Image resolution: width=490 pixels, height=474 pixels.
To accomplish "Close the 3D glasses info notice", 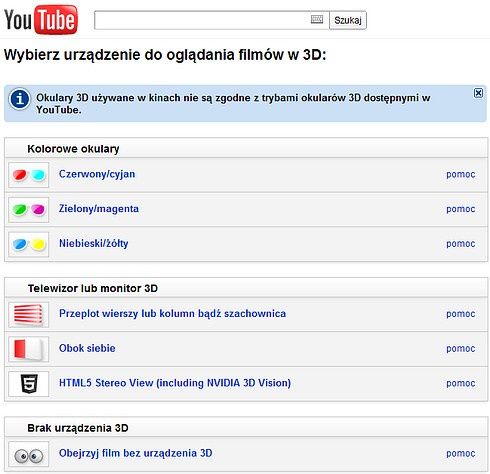I will click(x=478, y=93).
